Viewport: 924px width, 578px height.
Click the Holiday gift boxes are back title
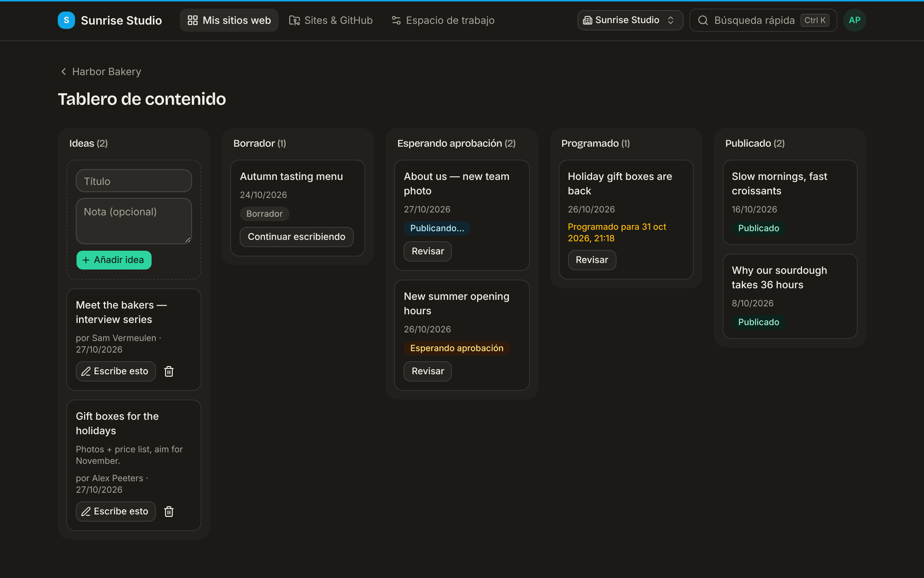point(620,184)
